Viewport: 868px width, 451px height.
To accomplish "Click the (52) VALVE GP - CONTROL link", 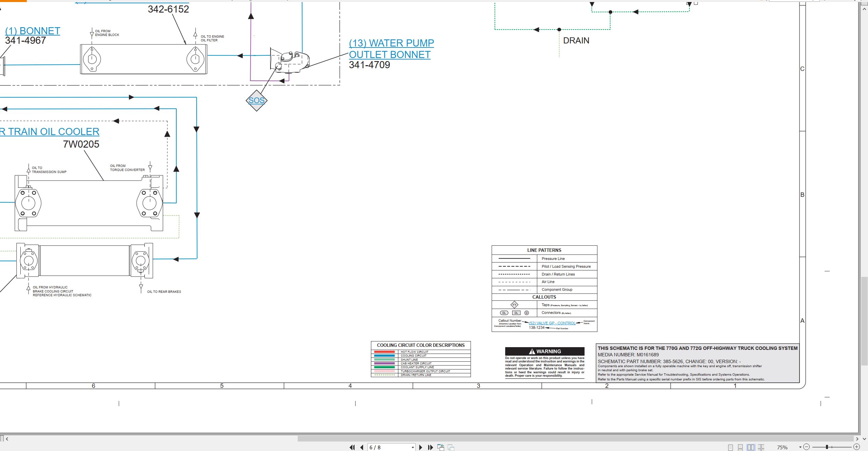I will tap(552, 323).
